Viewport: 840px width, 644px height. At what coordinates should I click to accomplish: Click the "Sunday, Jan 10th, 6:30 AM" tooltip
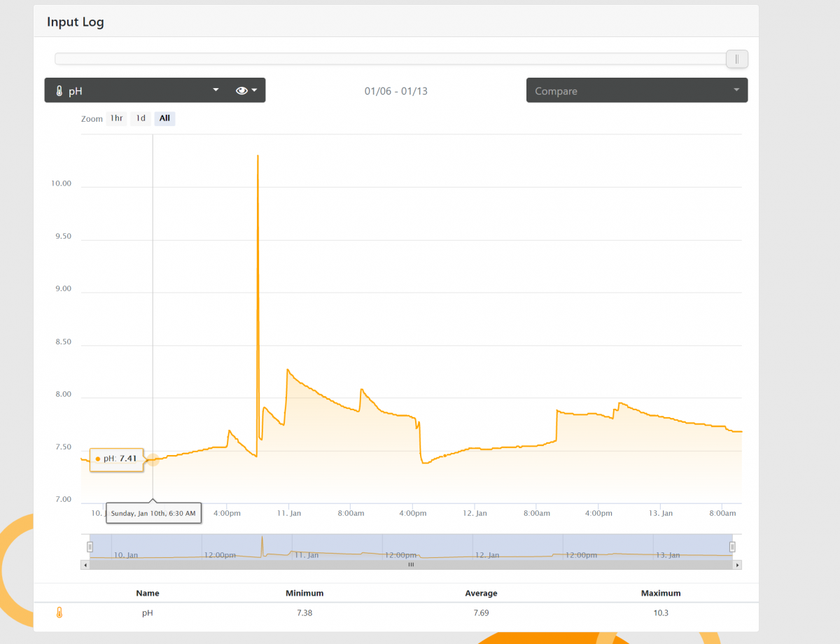pyautogui.click(x=153, y=513)
